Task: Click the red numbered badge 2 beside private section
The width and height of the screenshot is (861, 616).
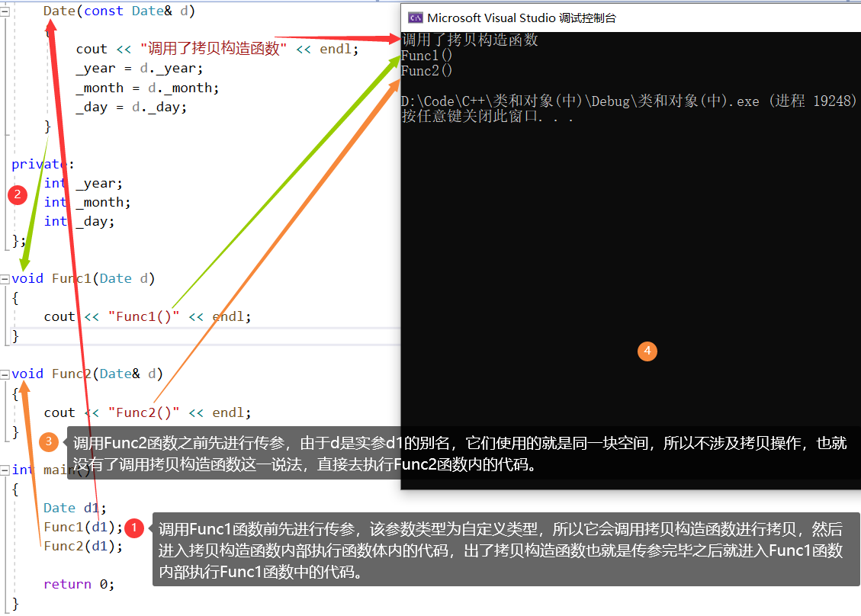Action: click(x=17, y=194)
